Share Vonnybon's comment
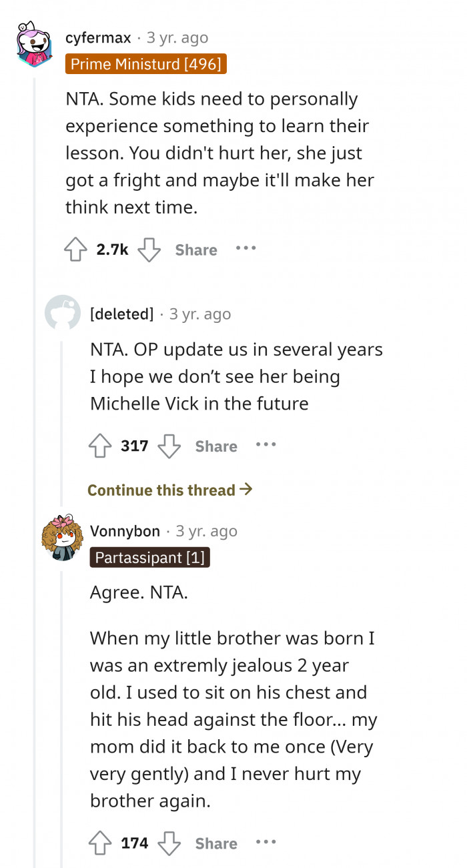467x868 pixels. coord(216,843)
